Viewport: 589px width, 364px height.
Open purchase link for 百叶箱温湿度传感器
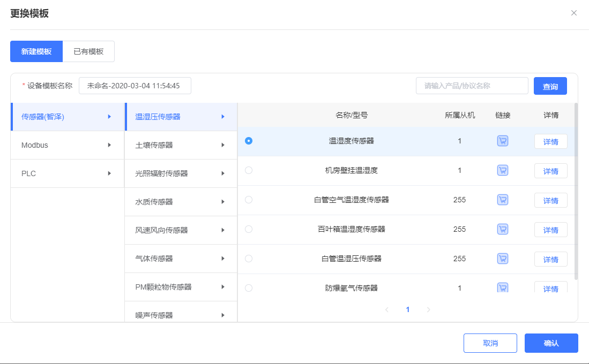tap(503, 229)
